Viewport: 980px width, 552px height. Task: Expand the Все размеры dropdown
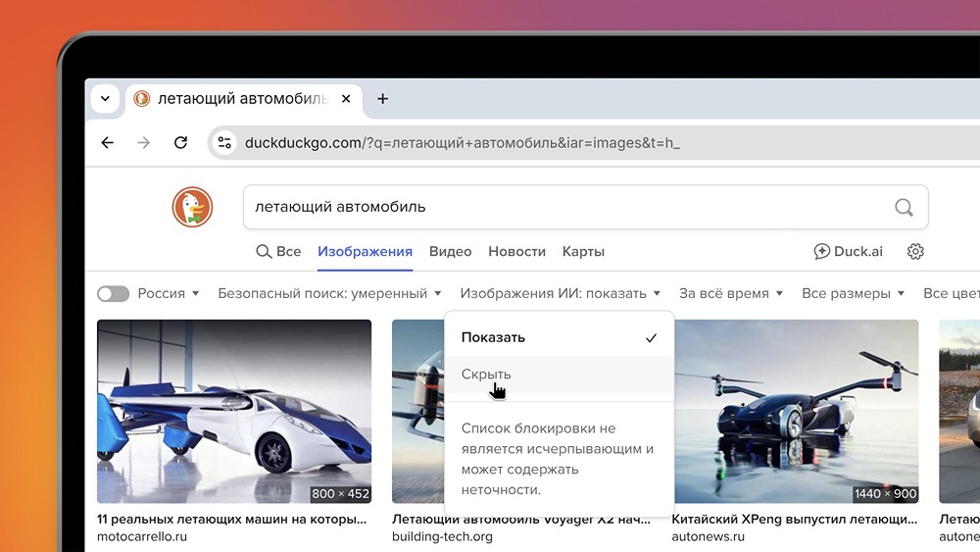tap(853, 293)
